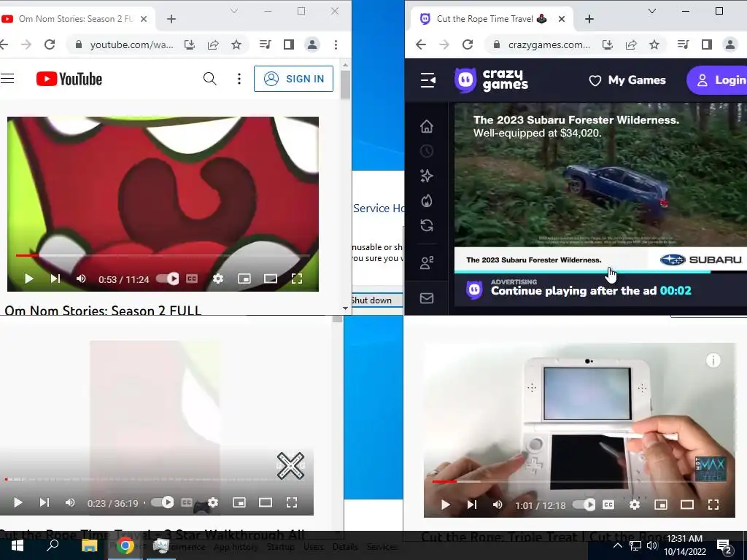Open a new tab in CrazyGames window
The image size is (747, 560).
[x=589, y=19]
